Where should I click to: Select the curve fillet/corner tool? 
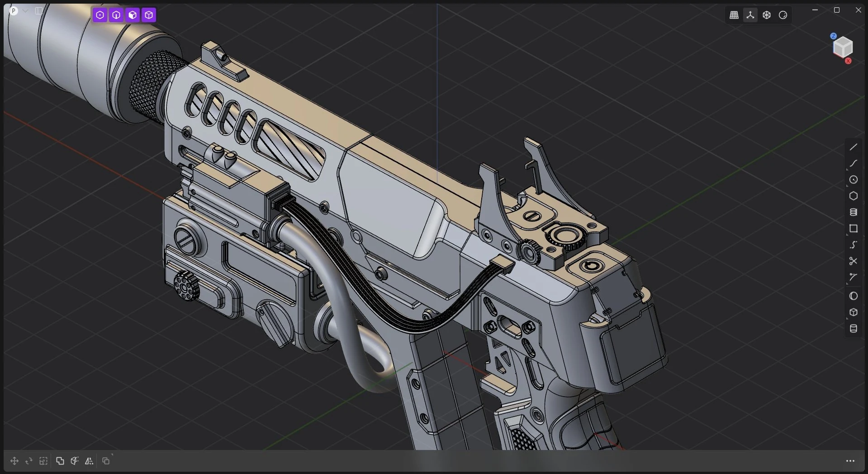point(853,278)
